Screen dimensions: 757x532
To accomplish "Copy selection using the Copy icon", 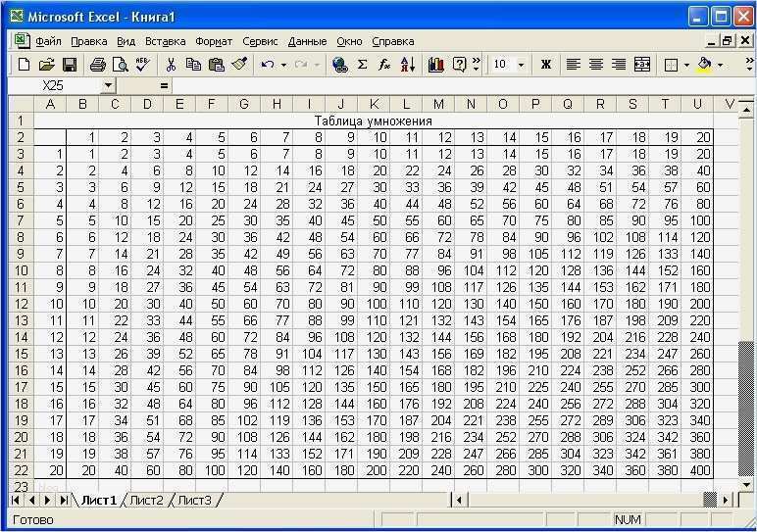I will point(193,64).
